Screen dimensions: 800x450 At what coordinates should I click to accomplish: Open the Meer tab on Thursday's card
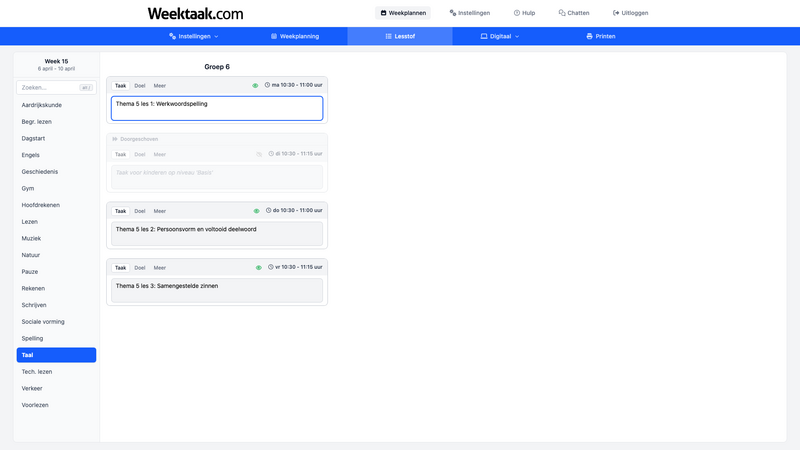coord(160,211)
